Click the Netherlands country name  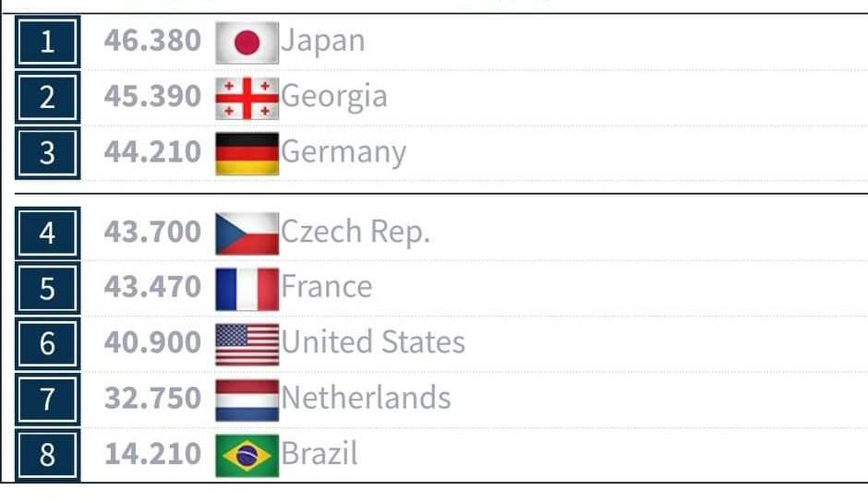(x=366, y=398)
